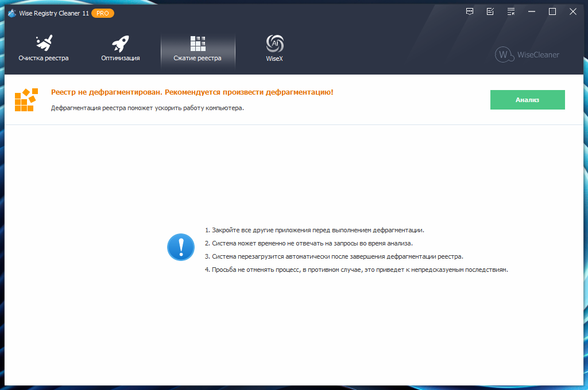Click the orange defragmentation blocks icon
Viewport: 588px width, 390px height.
[26, 100]
